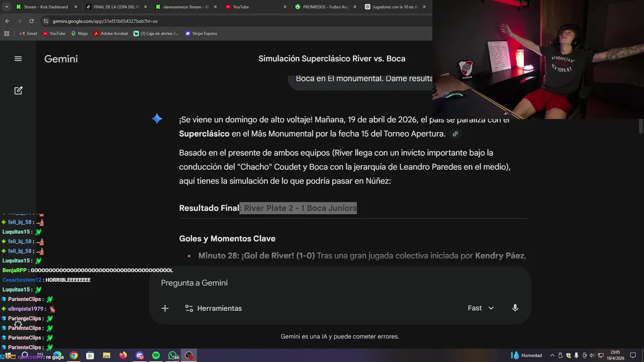Open volume control in tray
Image resolution: width=644 pixels, height=362 pixels.
[592, 355]
